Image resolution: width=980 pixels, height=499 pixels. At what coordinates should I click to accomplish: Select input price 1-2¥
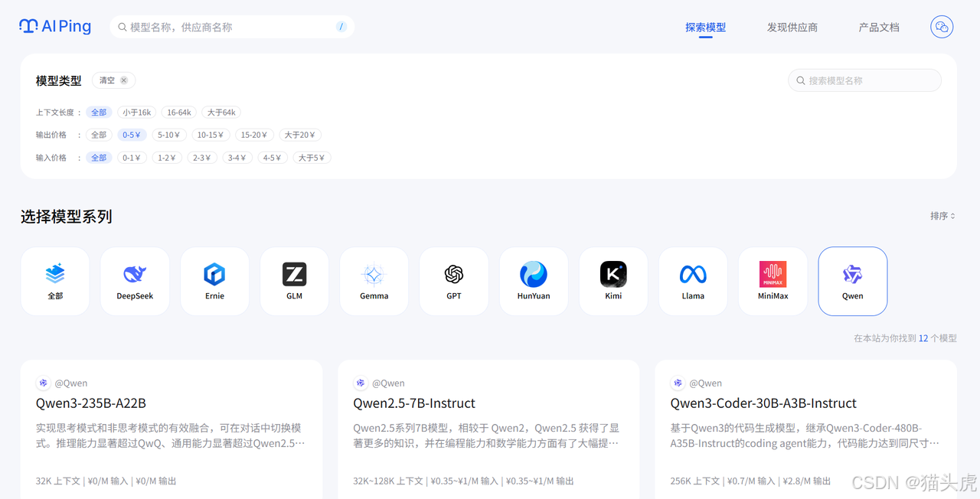167,158
